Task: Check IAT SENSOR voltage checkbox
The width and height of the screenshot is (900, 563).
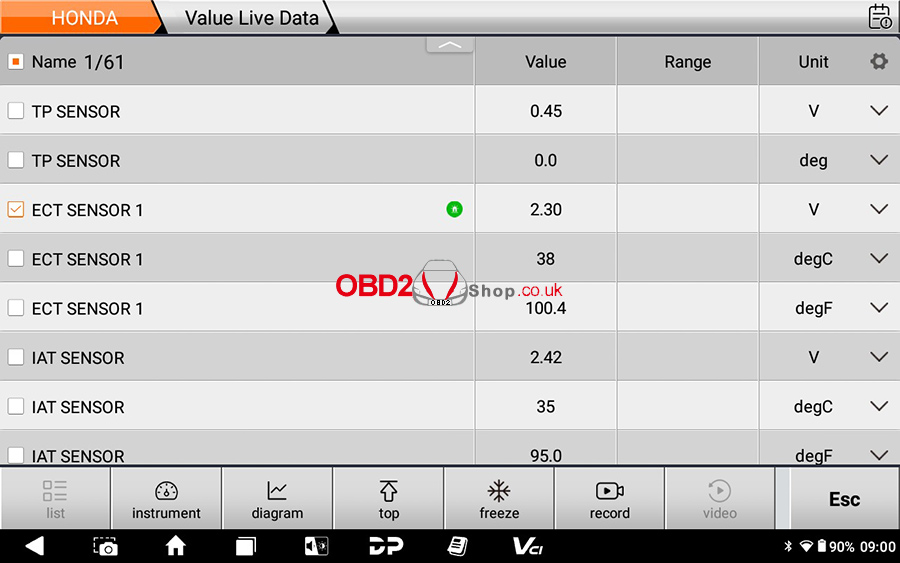Action: pyautogui.click(x=15, y=358)
